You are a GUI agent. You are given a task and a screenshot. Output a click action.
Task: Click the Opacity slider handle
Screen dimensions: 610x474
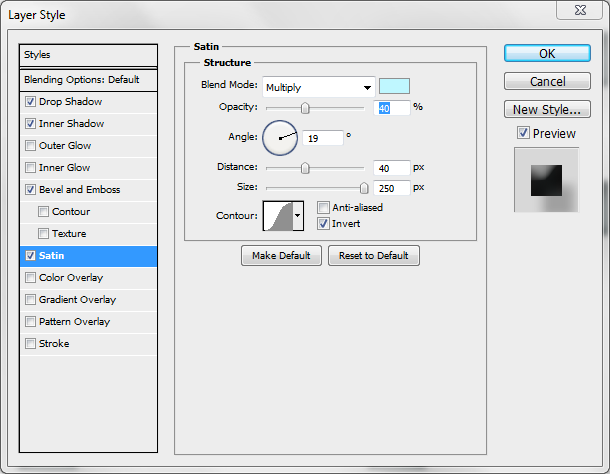point(305,108)
